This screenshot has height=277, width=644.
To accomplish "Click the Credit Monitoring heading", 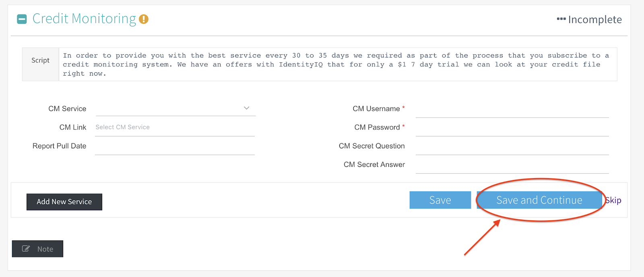I will [84, 19].
